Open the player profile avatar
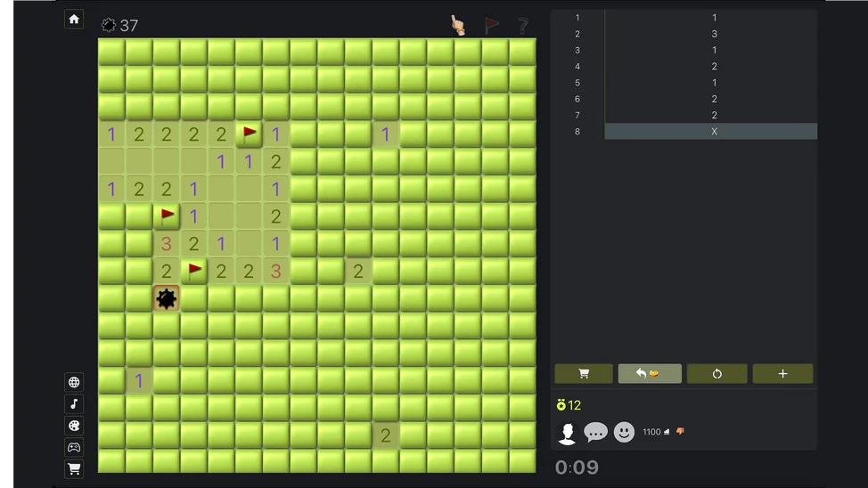The width and height of the screenshot is (868, 488). click(567, 433)
